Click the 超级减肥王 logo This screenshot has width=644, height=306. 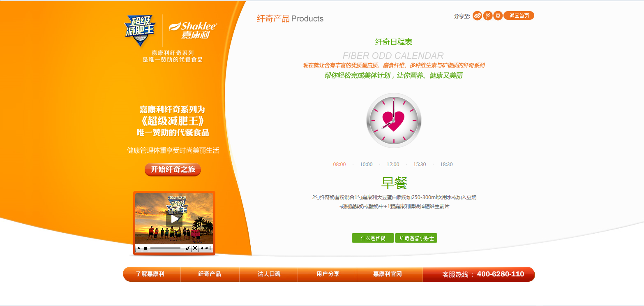(141, 31)
